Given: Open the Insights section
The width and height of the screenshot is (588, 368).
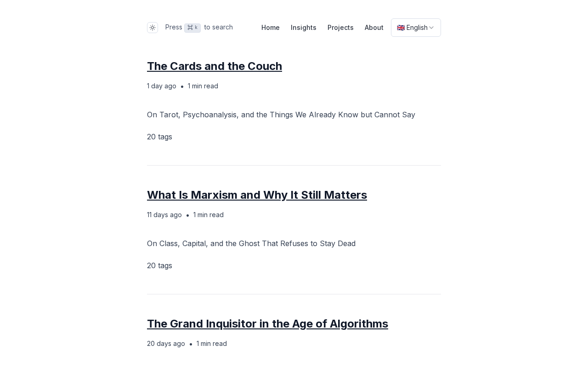Looking at the screenshot, I should click(x=304, y=28).
